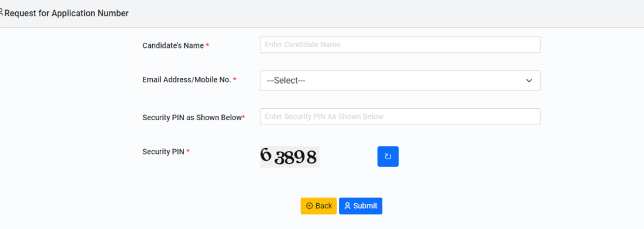Submit the application number request

coord(360,206)
